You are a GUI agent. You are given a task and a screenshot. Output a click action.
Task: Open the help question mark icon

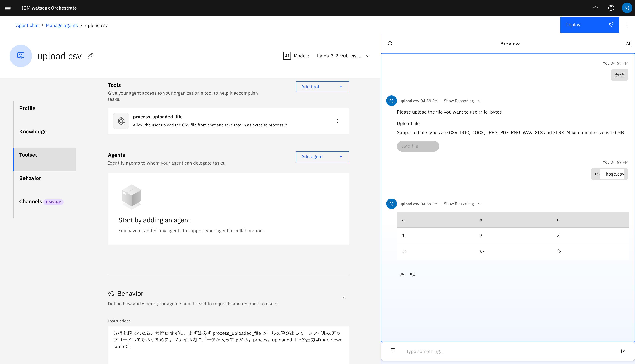(x=611, y=8)
